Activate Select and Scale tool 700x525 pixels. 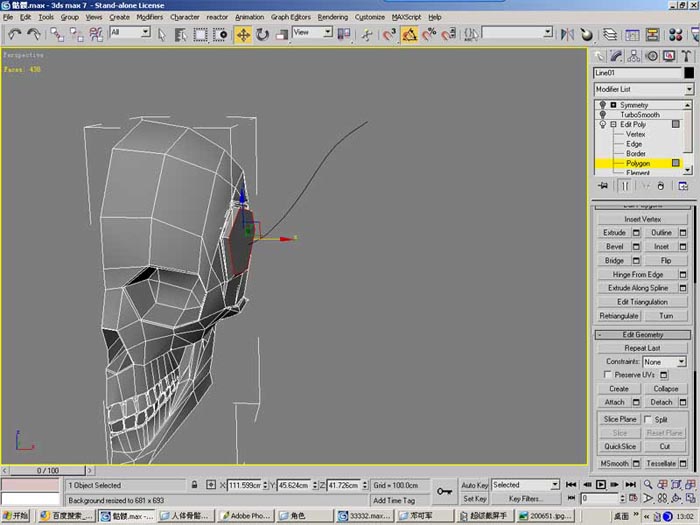pyautogui.click(x=282, y=34)
